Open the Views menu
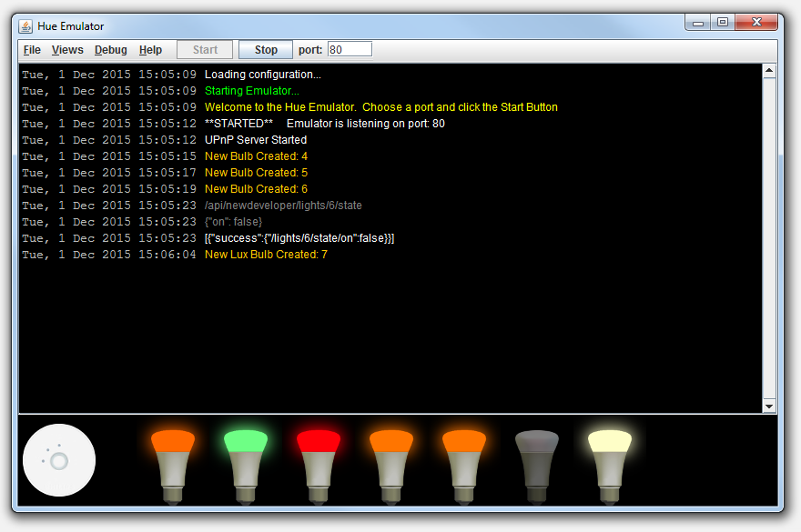The width and height of the screenshot is (801, 532). pos(67,50)
